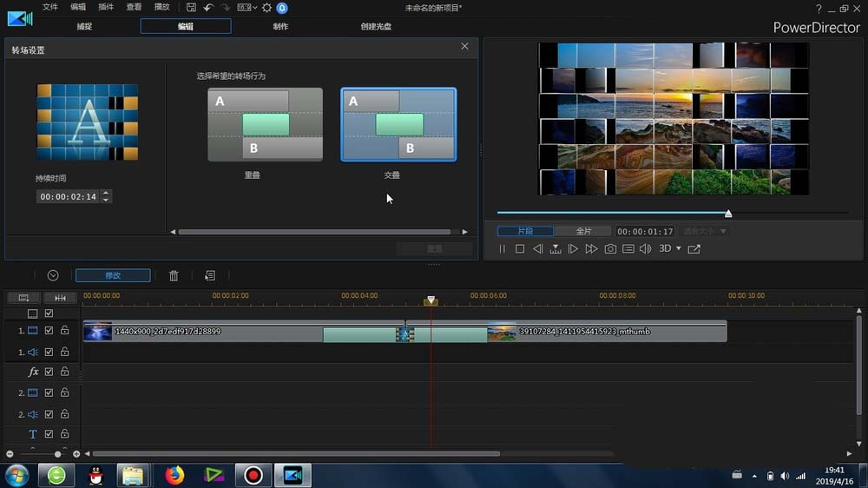The height and width of the screenshot is (488, 868).
Task: Click the trash delete icon above timeline
Action: 174,275
